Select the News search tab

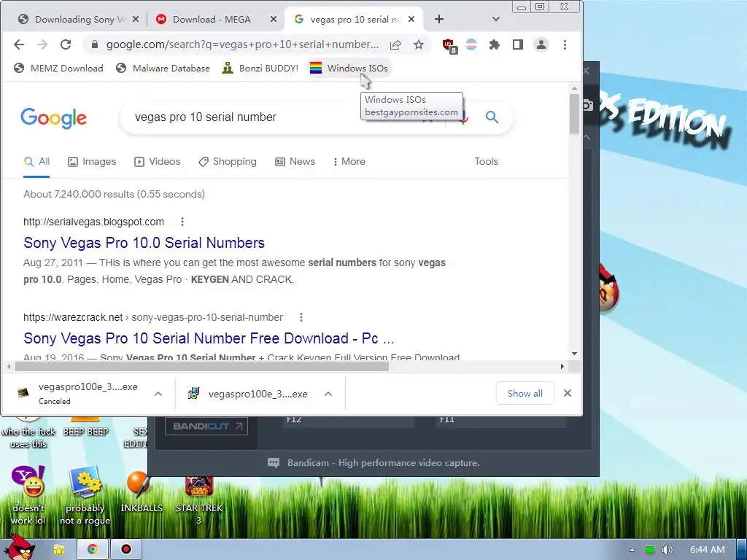(x=295, y=161)
